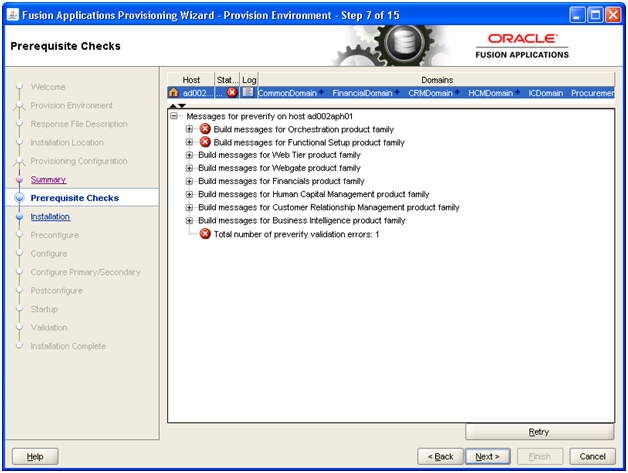This screenshot has height=473, width=628.
Task: Click the error icon beside Orchestration product family
Action: (205, 129)
